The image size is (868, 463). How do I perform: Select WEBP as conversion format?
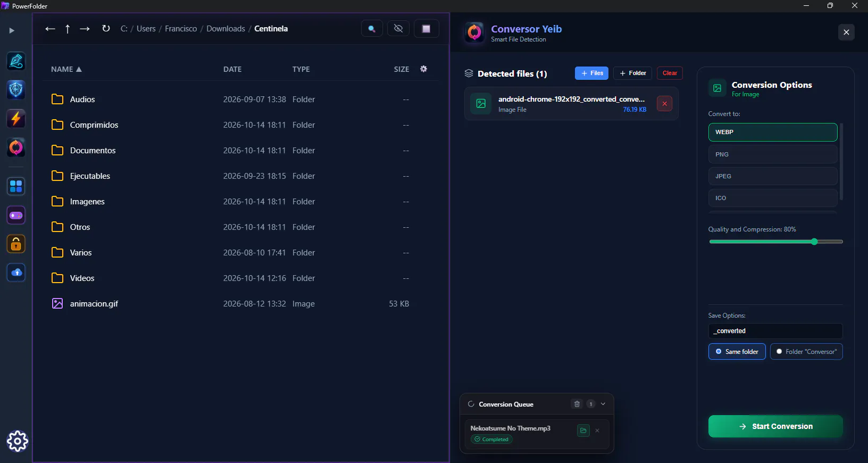point(773,132)
